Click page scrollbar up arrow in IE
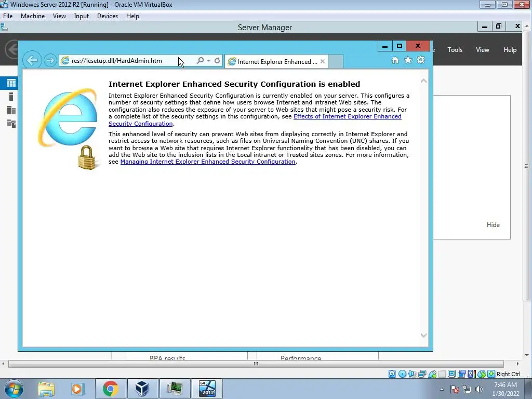Viewport: 532px width, 399px height. 423,81
